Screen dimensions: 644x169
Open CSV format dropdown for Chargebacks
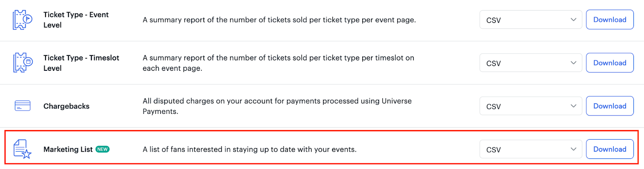tap(530, 106)
